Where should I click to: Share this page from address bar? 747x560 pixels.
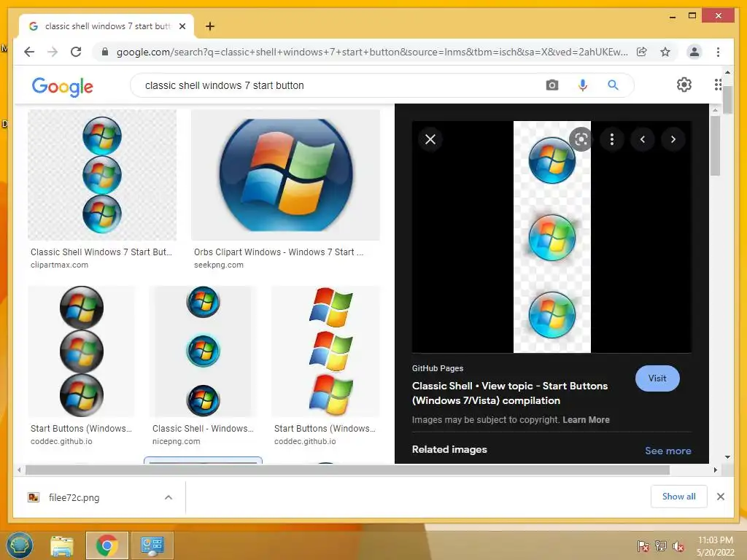(x=642, y=52)
